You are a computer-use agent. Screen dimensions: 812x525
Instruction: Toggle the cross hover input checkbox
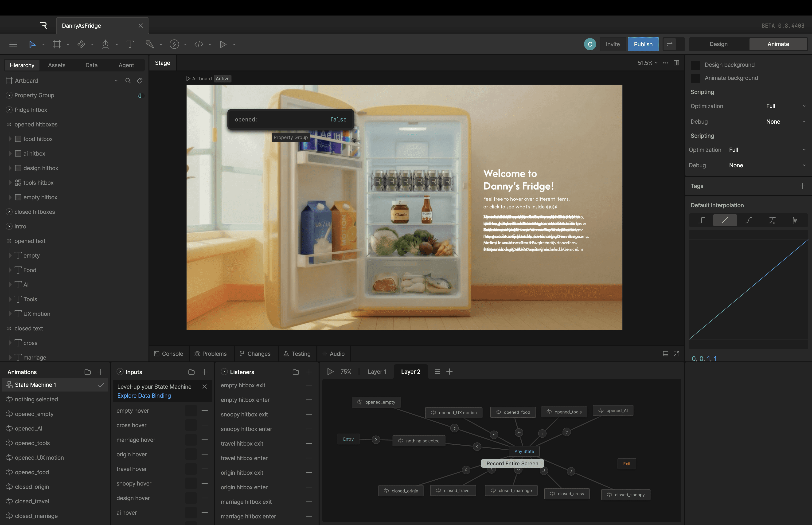pyautogui.click(x=191, y=425)
